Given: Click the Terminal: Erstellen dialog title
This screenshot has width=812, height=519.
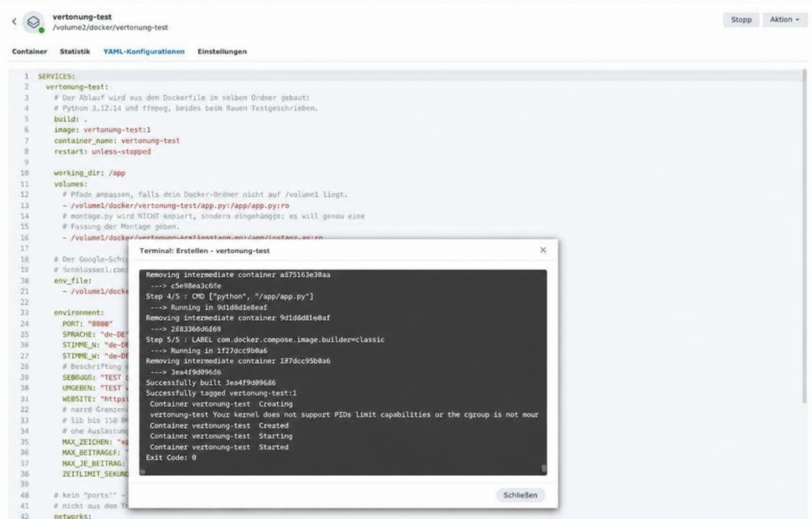Looking at the screenshot, I should click(x=205, y=251).
